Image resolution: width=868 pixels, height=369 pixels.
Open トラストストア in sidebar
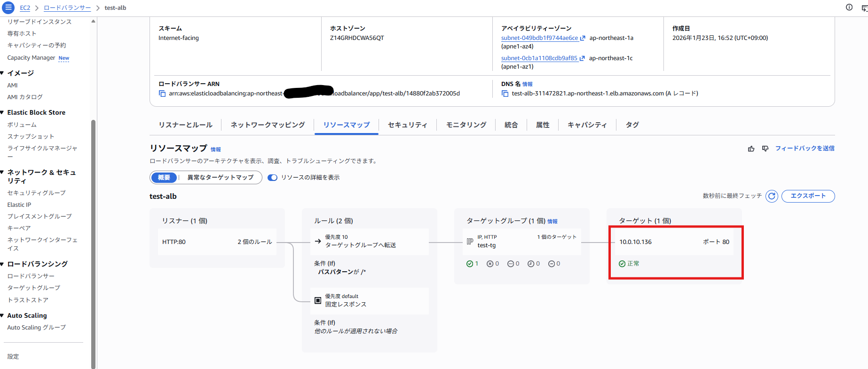click(28, 300)
